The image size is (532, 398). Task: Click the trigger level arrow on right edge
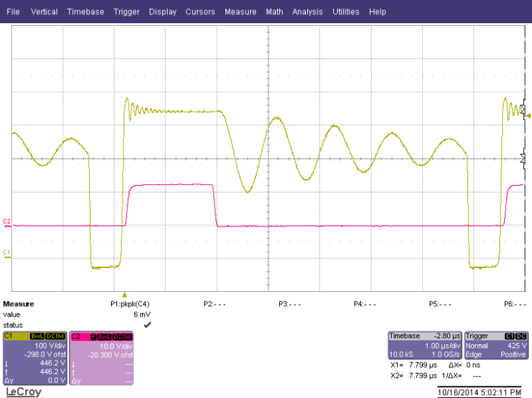[527, 117]
